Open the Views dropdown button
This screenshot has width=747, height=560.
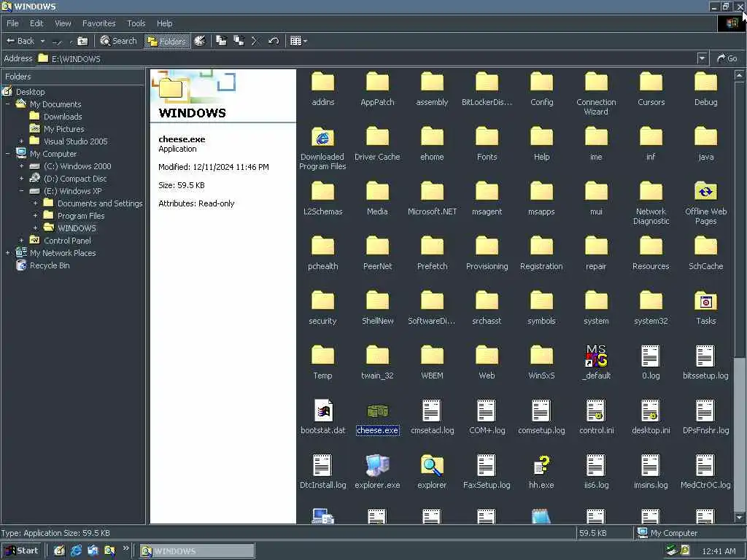pyautogui.click(x=298, y=41)
